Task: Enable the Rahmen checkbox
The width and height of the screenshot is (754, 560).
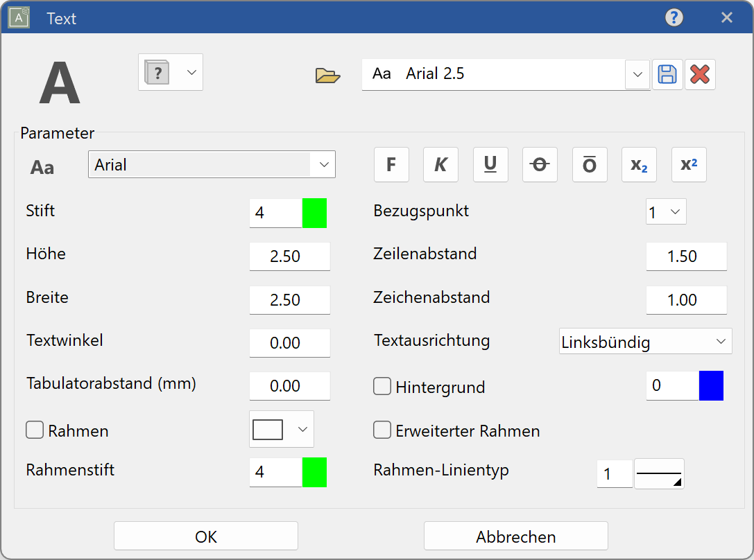Action: (35, 430)
